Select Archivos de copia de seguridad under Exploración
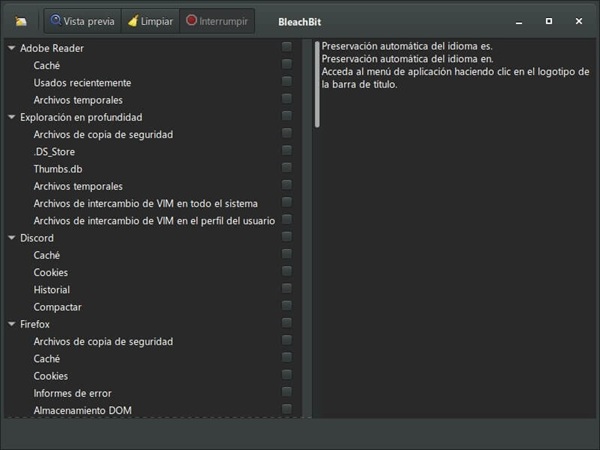 103,134
